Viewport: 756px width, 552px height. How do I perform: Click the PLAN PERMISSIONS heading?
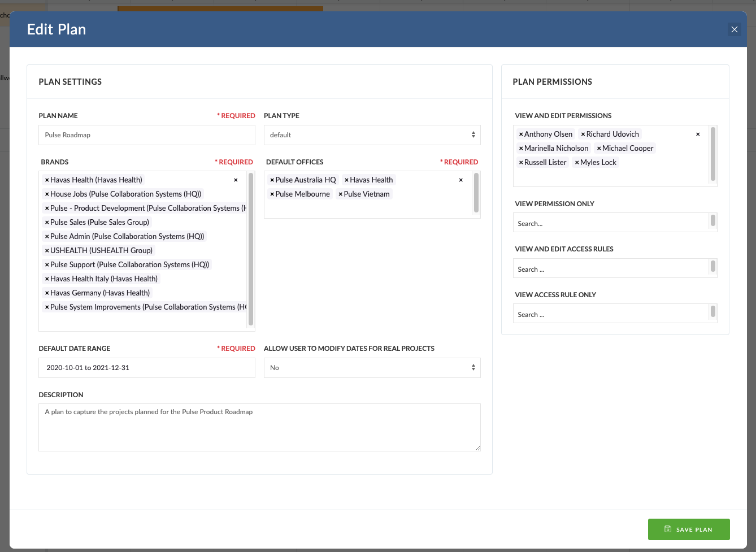(552, 82)
